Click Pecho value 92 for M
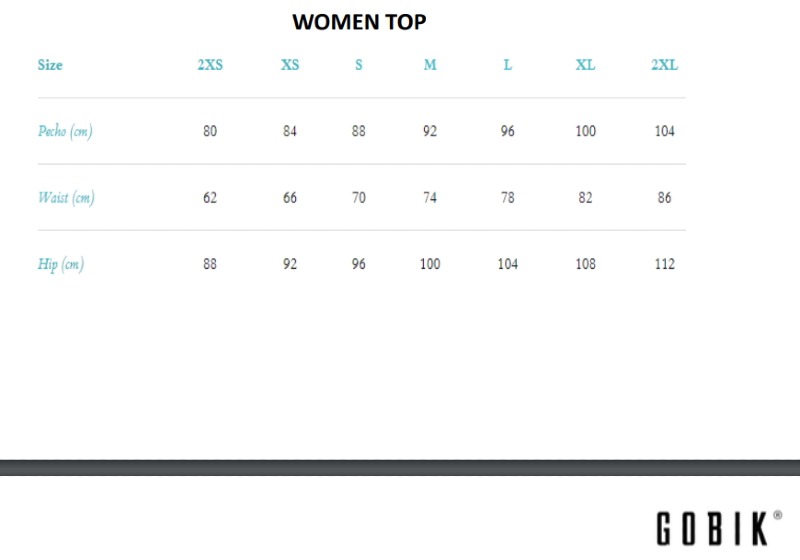800x560 pixels. (x=430, y=131)
